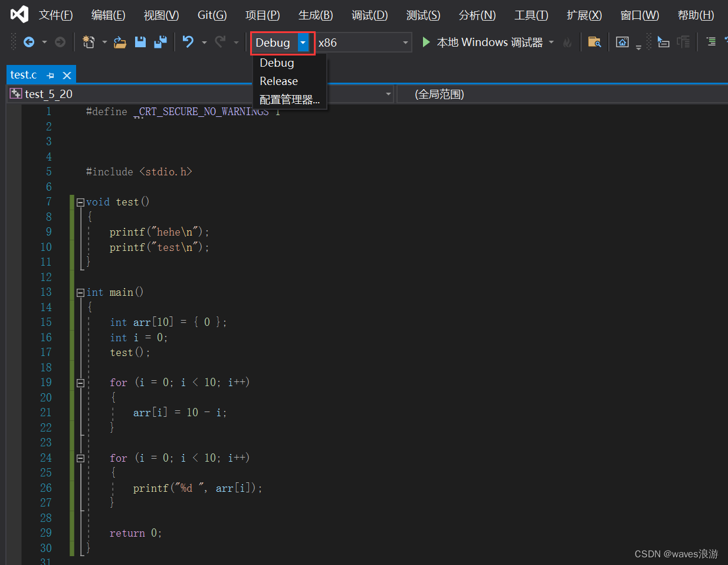Click line number 15 in the gutter

pos(46,322)
